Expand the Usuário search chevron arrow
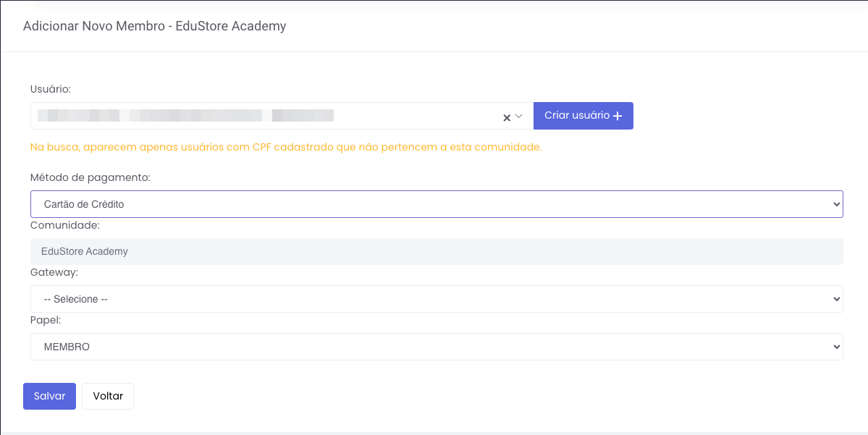The width and height of the screenshot is (868, 435). click(x=519, y=117)
